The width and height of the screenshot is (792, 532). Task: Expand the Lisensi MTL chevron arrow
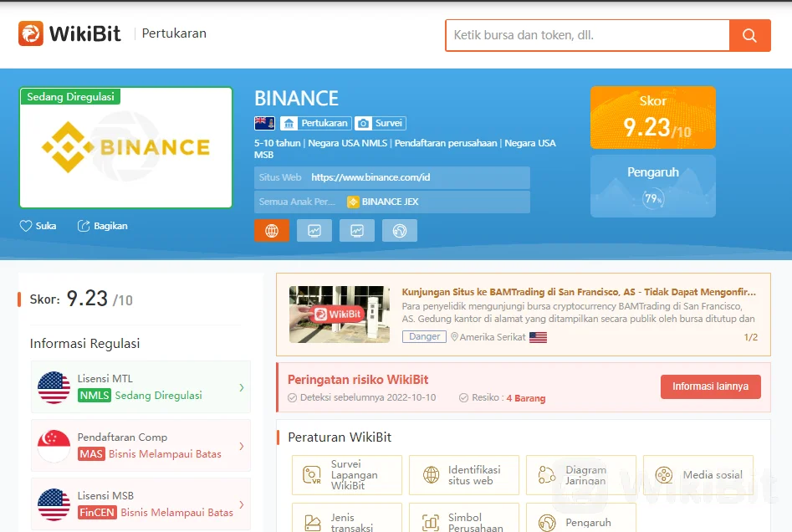tap(242, 387)
